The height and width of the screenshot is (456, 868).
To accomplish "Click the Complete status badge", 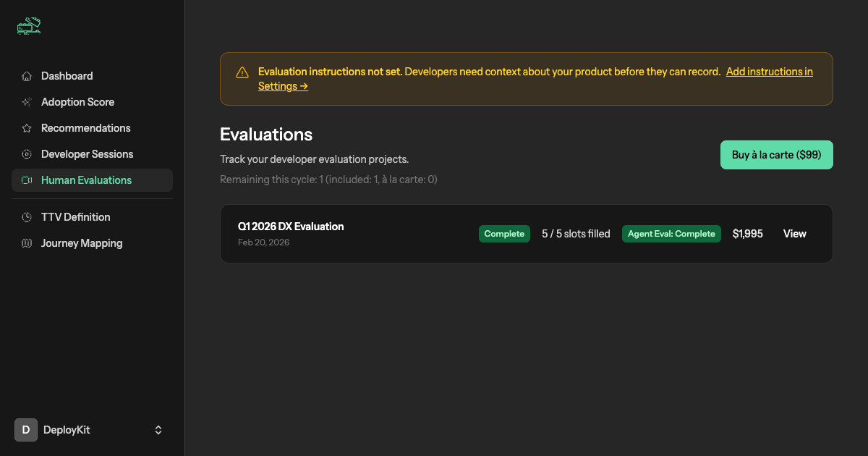I will pos(504,234).
